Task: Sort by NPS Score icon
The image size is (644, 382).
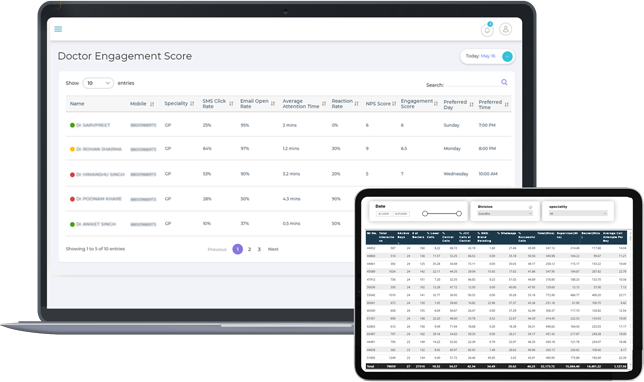Action: click(394, 104)
